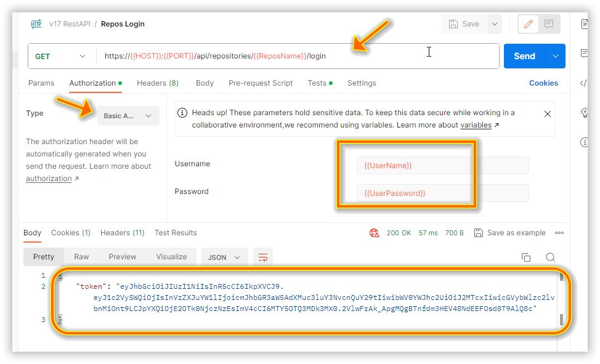The image size is (600, 364).
Task: Open the code snippet icon in right sidebar
Action: [x=584, y=83]
